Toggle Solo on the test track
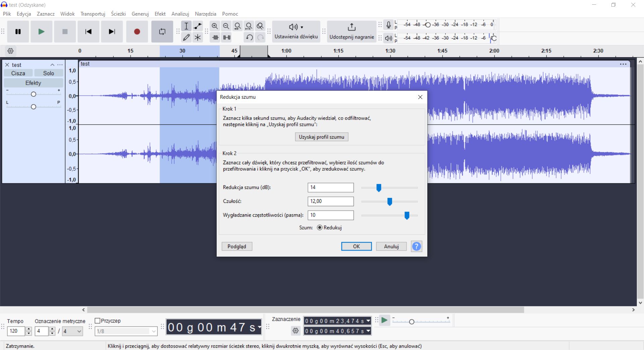This screenshot has width=644, height=350. coord(48,73)
